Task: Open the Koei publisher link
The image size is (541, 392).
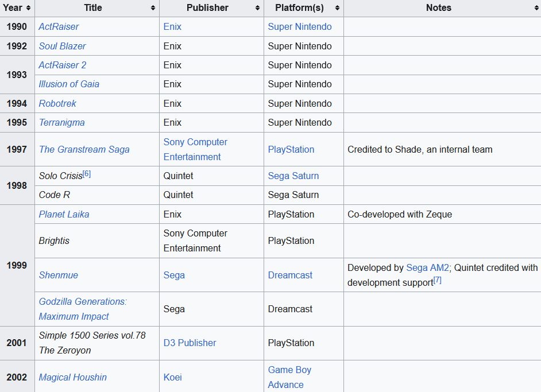Action: [x=172, y=377]
